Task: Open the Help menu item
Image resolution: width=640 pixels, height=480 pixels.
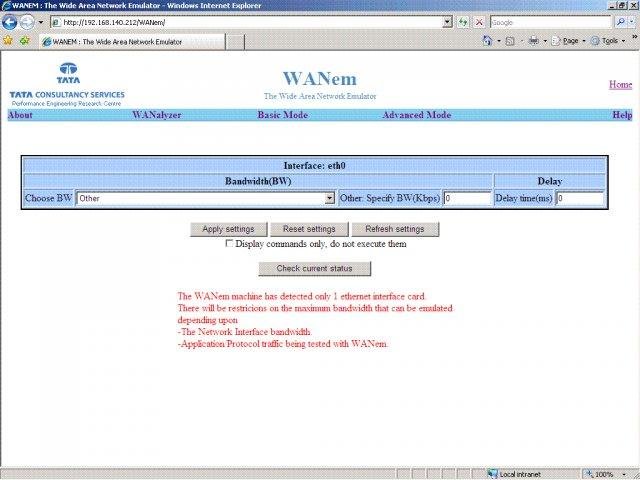Action: pyautogui.click(x=622, y=115)
